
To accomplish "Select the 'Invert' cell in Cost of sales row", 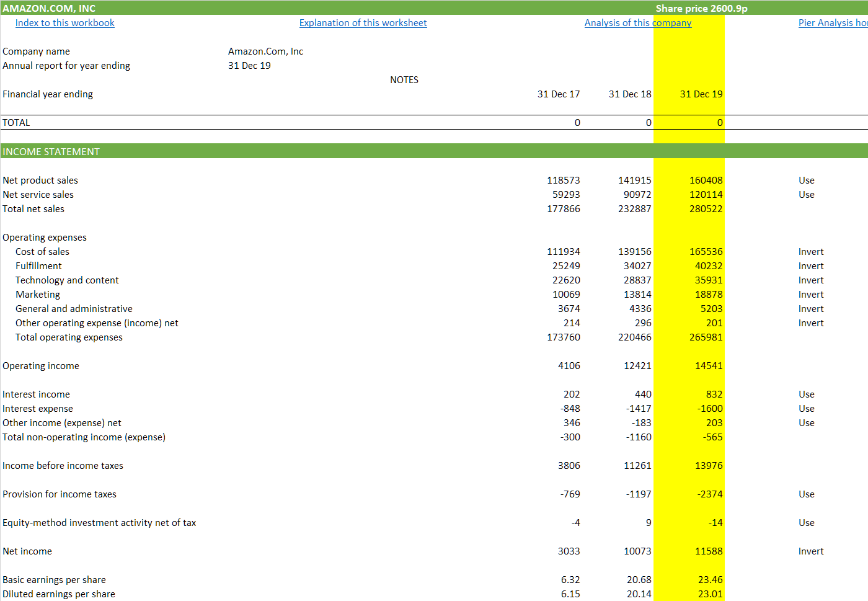I will [811, 252].
